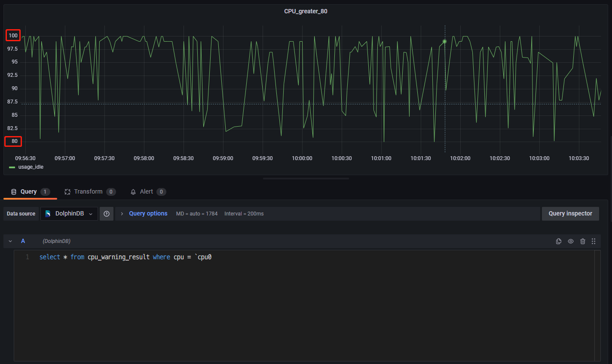
Task: Collapse query row A with the chevron
Action: coord(10,241)
